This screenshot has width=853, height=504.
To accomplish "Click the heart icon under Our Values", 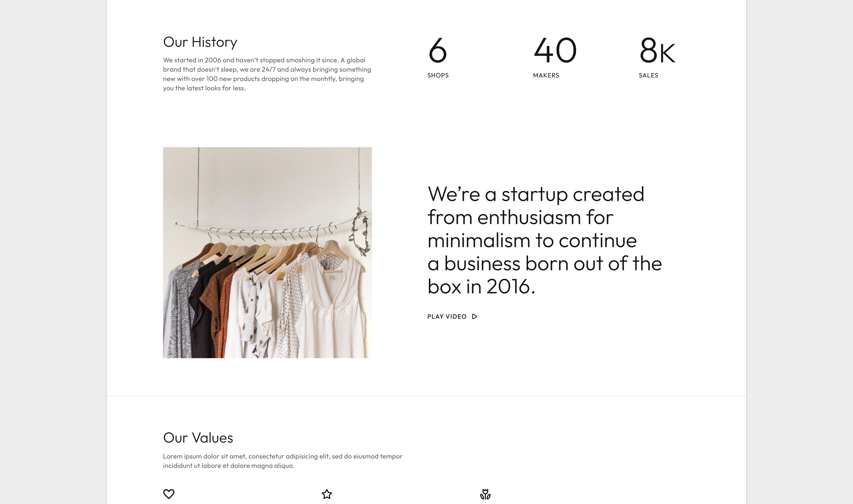I will (169, 494).
